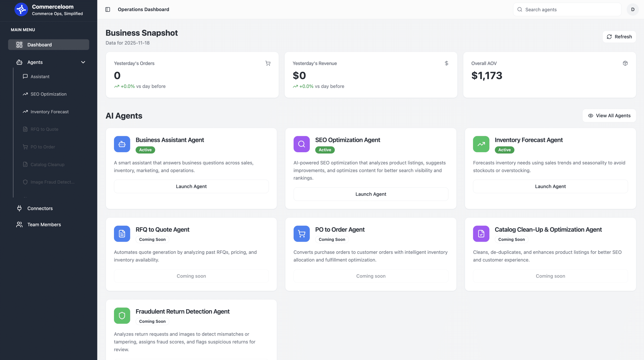This screenshot has height=360, width=644.
Task: Select SEO Optimization in sidebar
Action: (49, 94)
